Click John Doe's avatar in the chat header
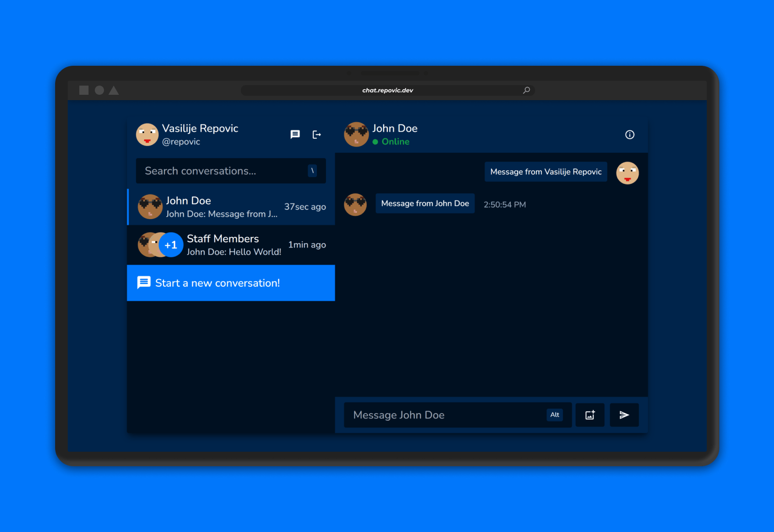The image size is (774, 532). 356,134
